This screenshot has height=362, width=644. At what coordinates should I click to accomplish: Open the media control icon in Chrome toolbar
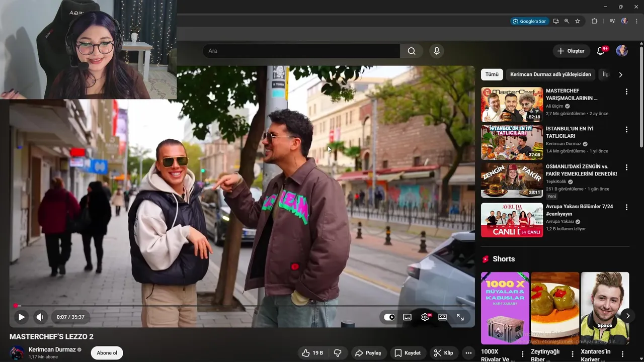[612, 21]
